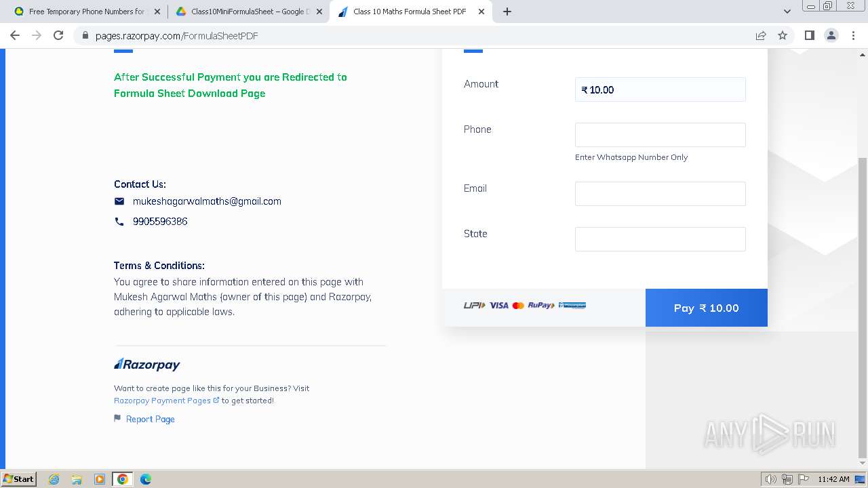Click the UPI payment logo

(474, 306)
